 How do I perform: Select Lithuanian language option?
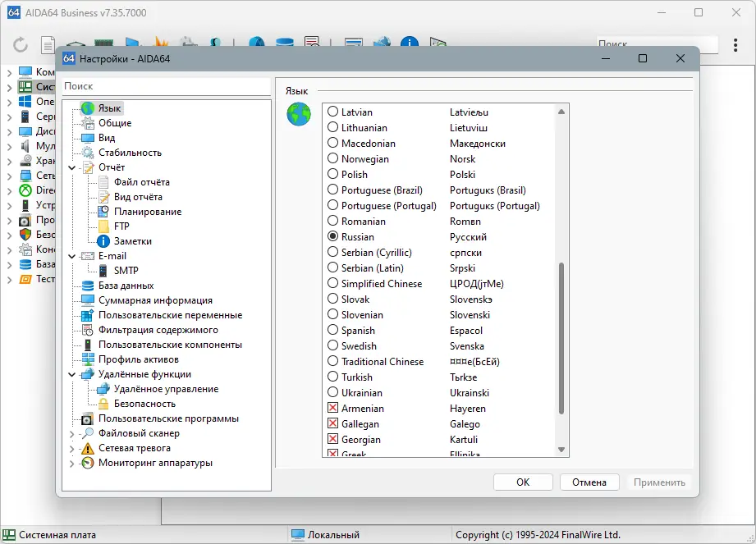(332, 127)
